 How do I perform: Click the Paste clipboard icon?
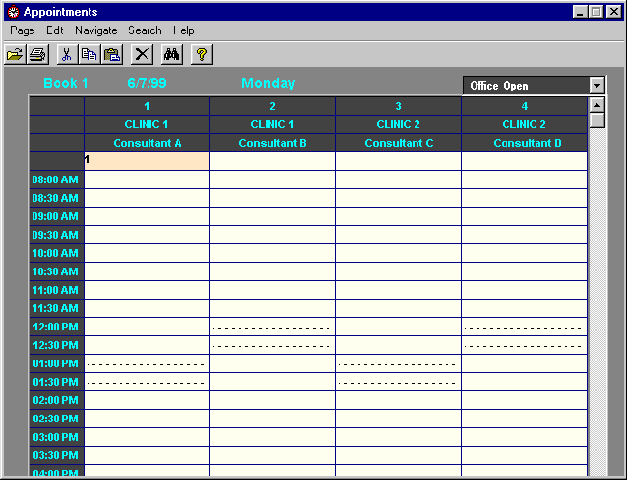pos(112,54)
